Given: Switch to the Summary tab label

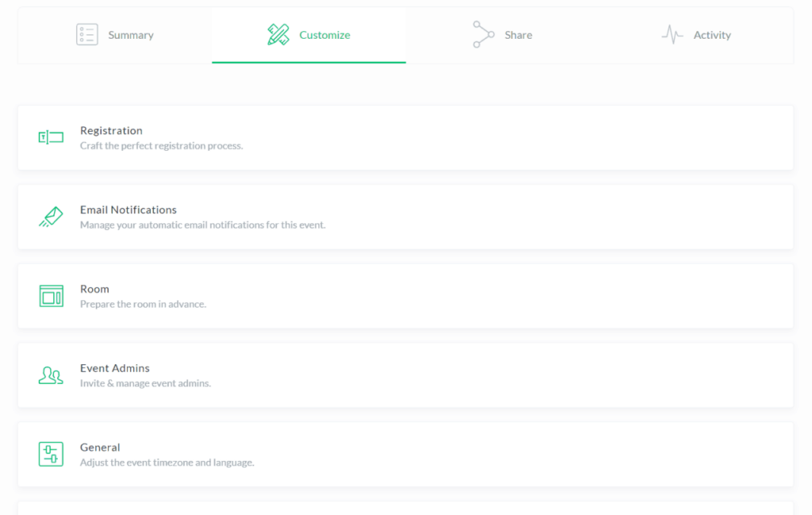Looking at the screenshot, I should pos(131,35).
